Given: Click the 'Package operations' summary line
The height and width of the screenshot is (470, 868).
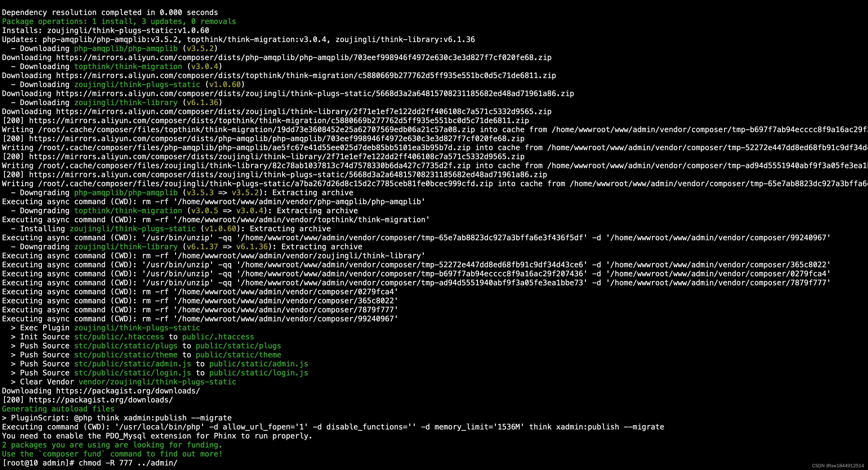Looking at the screenshot, I should (x=118, y=21).
